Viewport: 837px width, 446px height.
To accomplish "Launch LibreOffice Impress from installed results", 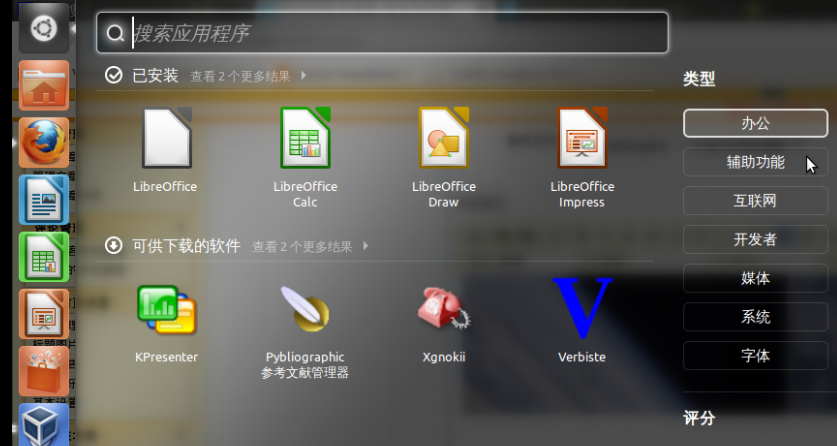I will coord(582,138).
